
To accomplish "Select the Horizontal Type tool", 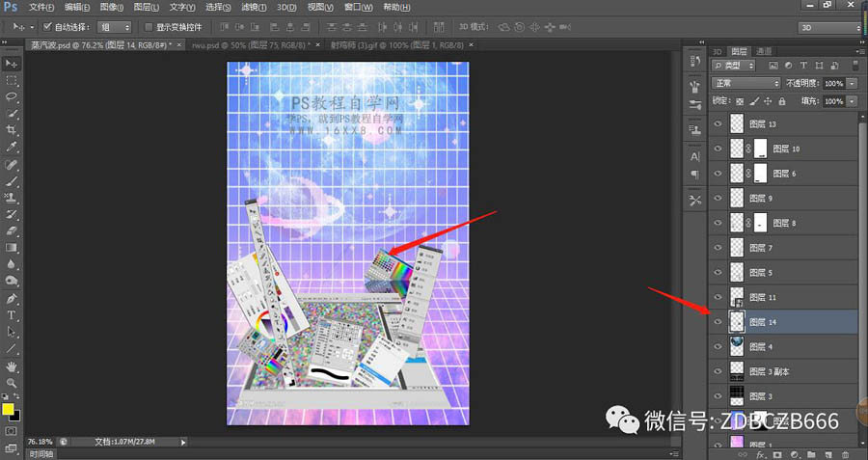I will point(11,315).
